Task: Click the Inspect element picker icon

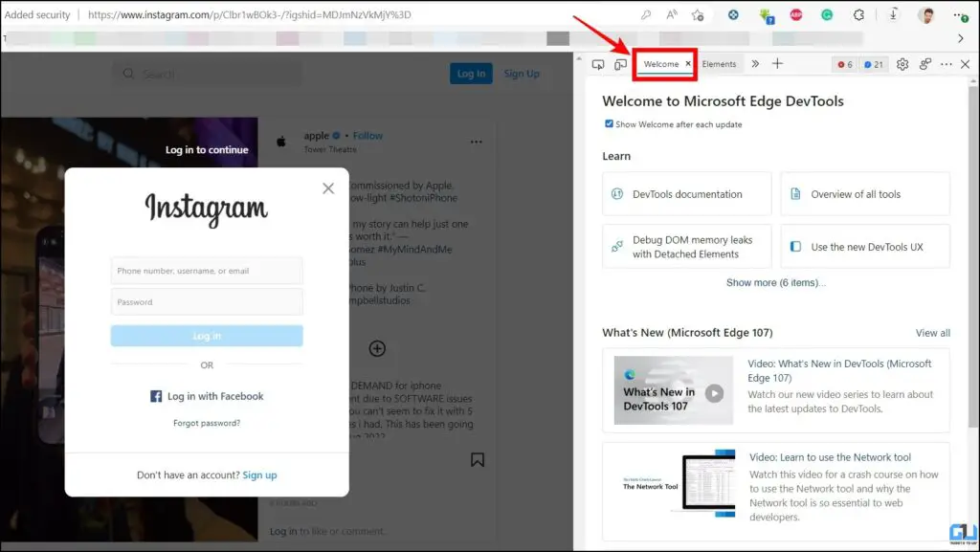Action: point(597,64)
